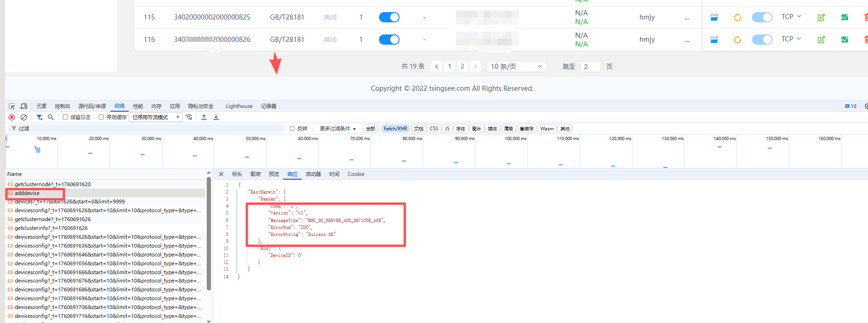868x323 pixels.
Task: Clear the network log
Action: [24, 117]
